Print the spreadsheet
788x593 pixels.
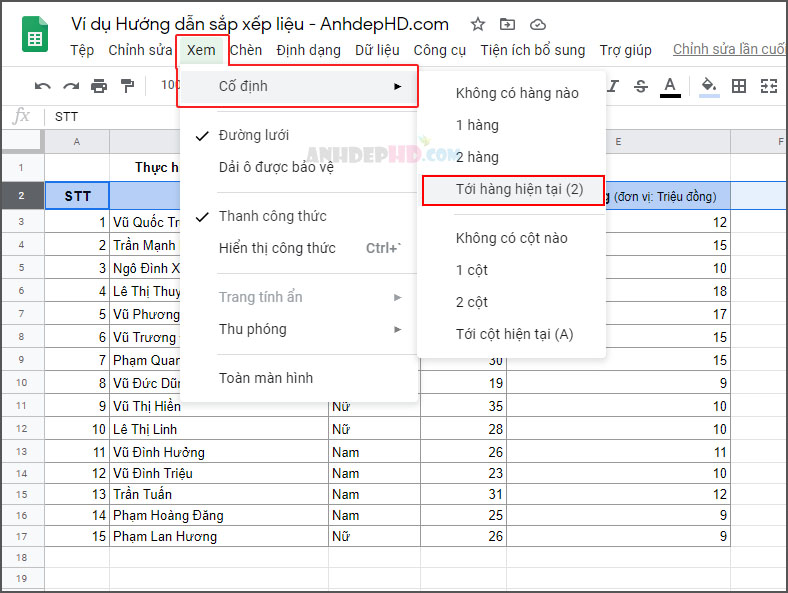[99, 86]
